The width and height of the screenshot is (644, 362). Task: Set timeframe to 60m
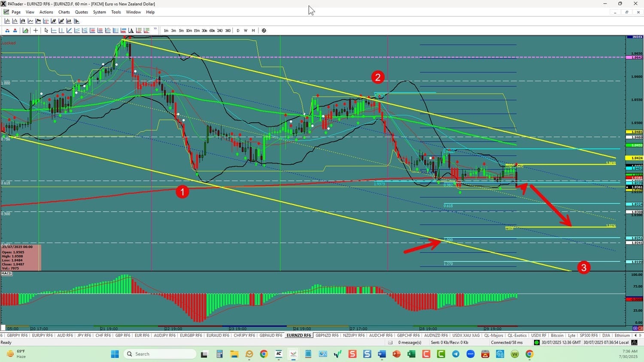(212, 30)
